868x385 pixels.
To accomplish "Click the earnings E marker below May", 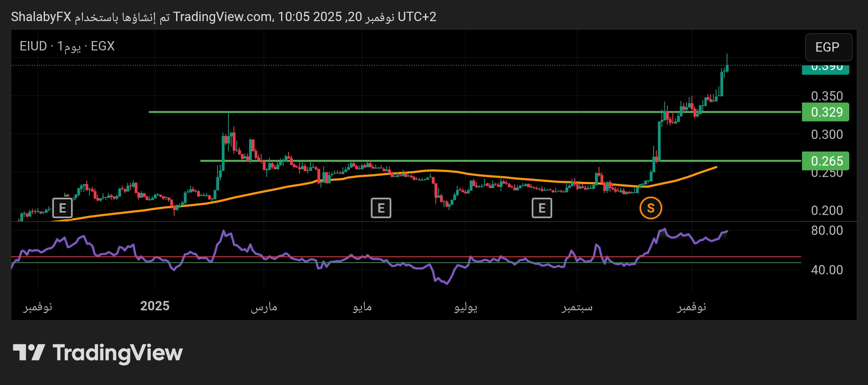I will (x=381, y=208).
